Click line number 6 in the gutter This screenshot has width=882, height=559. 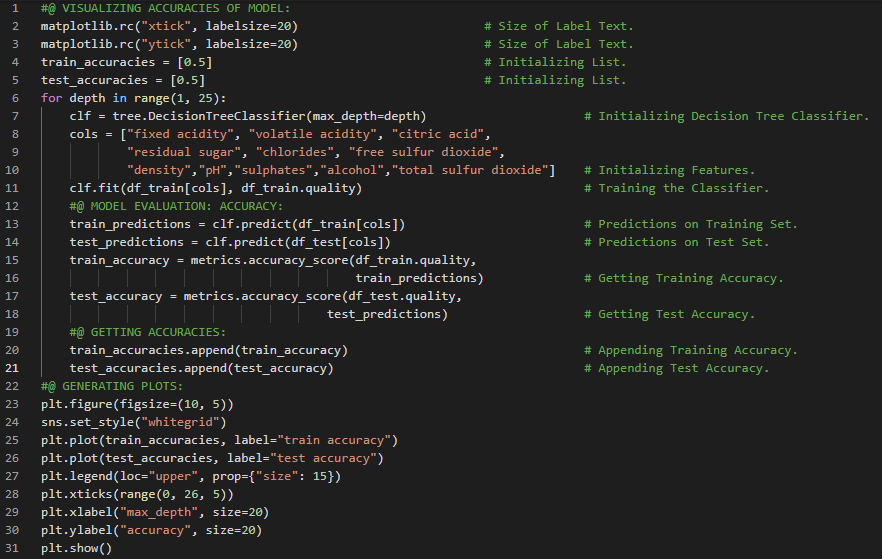(x=16, y=98)
